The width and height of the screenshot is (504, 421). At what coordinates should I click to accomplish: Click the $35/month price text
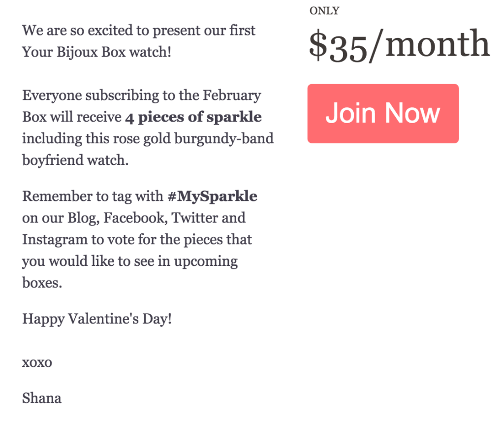(x=399, y=45)
